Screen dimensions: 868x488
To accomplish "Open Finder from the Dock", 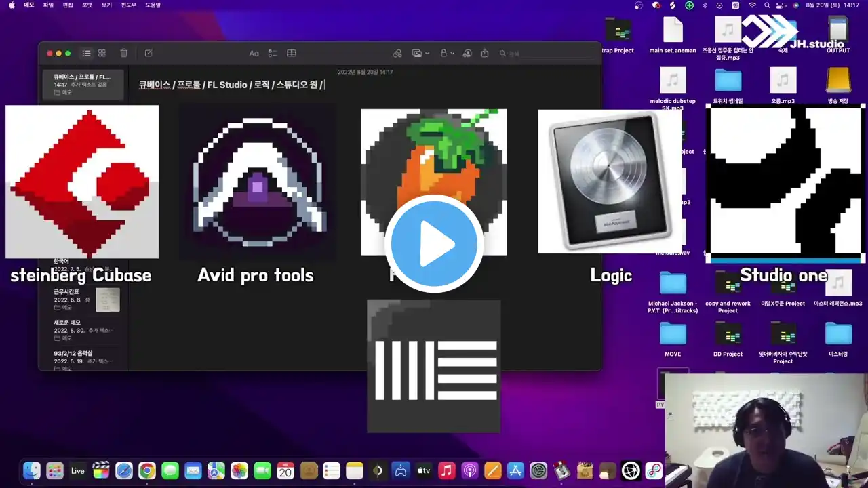I will (31, 470).
